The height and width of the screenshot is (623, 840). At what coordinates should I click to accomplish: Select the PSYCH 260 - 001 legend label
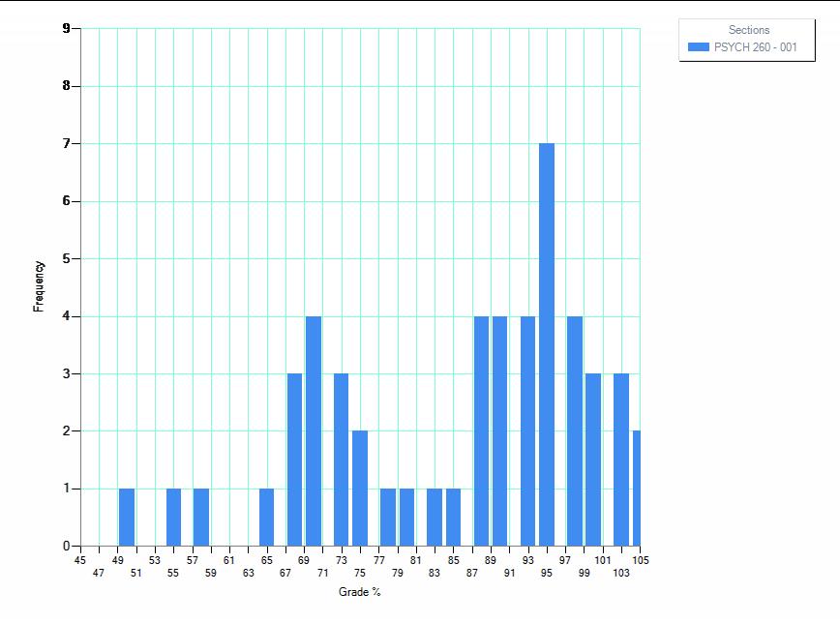click(755, 47)
